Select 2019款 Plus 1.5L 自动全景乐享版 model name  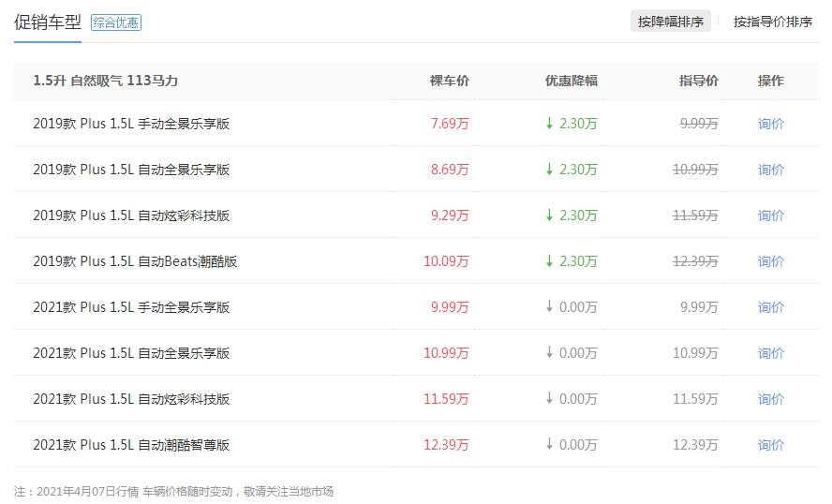point(131,170)
